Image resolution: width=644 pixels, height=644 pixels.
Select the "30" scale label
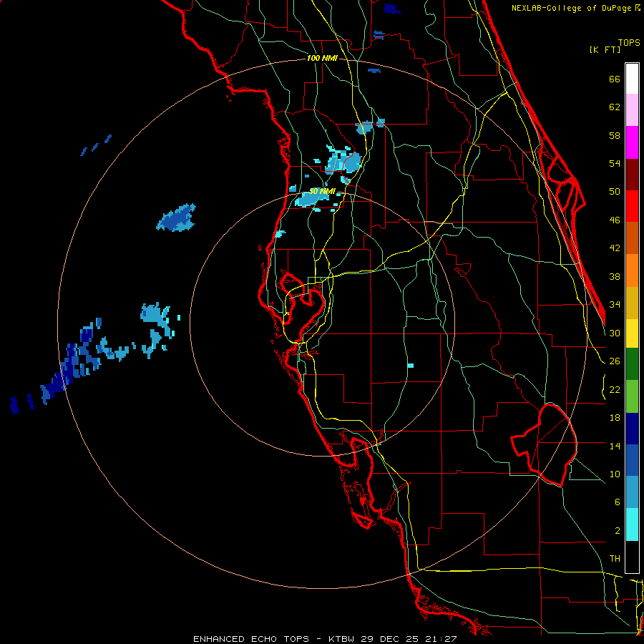615,333
